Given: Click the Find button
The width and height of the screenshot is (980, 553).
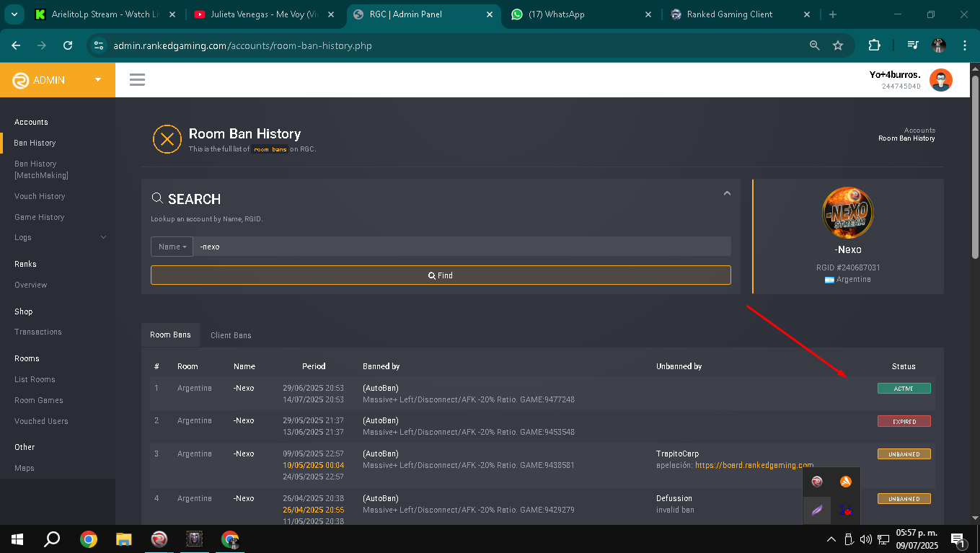Looking at the screenshot, I should pyautogui.click(x=441, y=275).
